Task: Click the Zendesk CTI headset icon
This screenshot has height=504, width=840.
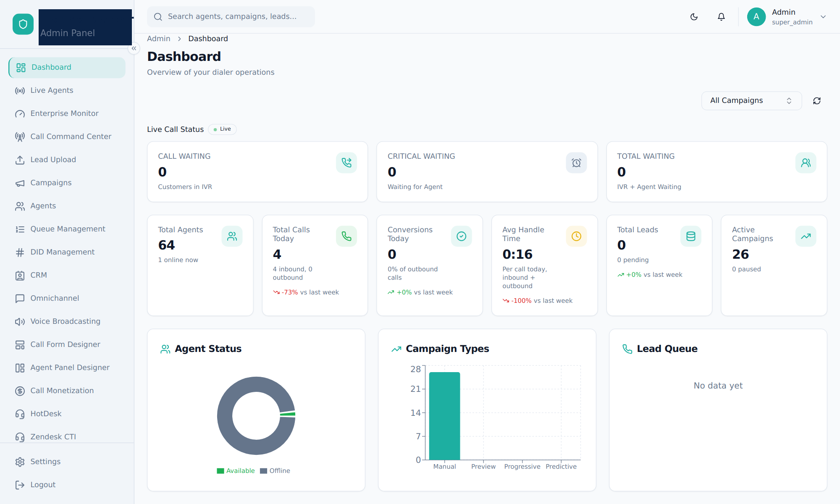Action: (20, 437)
